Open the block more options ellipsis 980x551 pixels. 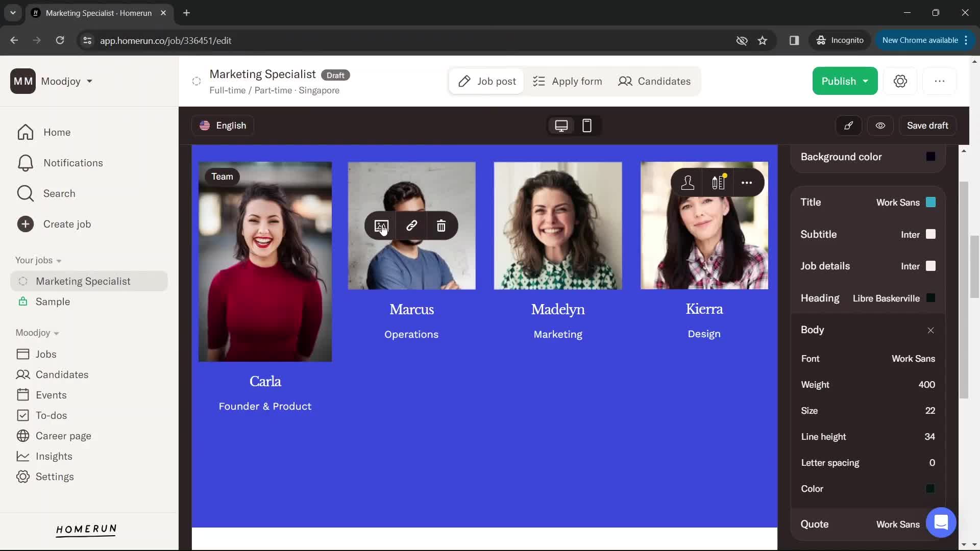(x=747, y=183)
